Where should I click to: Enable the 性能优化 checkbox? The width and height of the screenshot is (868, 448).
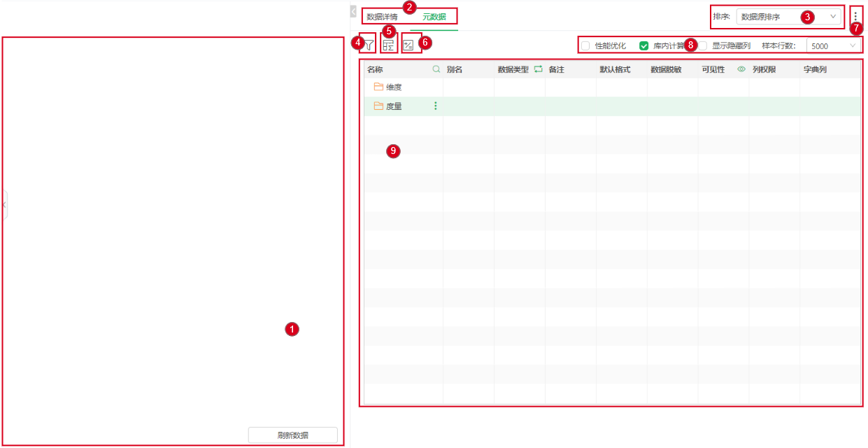pos(585,45)
